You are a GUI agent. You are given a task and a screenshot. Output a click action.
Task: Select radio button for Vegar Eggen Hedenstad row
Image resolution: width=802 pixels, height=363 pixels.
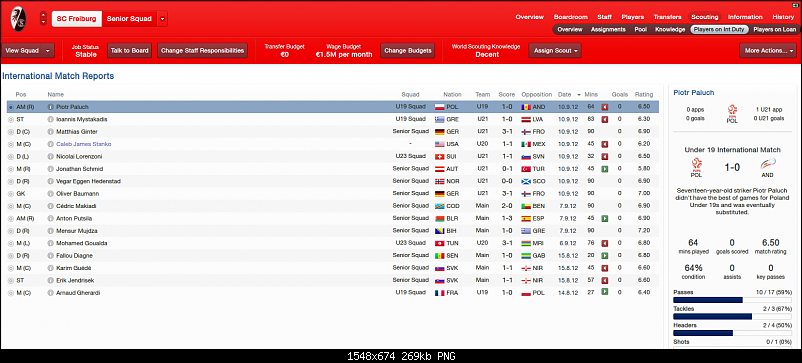coord(11,182)
